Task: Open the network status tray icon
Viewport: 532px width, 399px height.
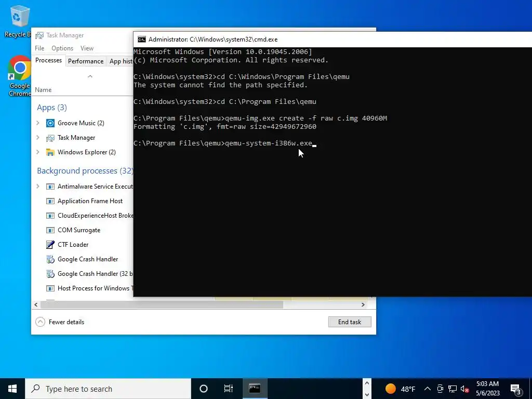Action: coord(453,389)
